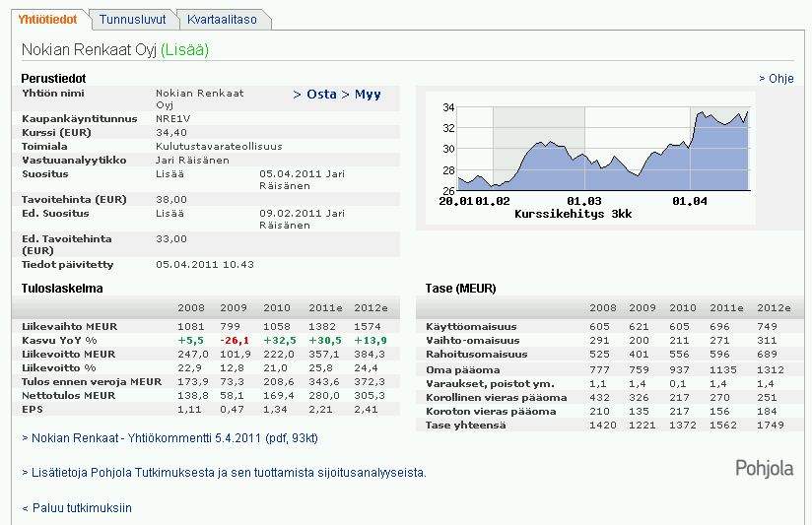Click the Tase (MEUR) section heading
This screenshot has width=812, height=525.
[x=461, y=289]
